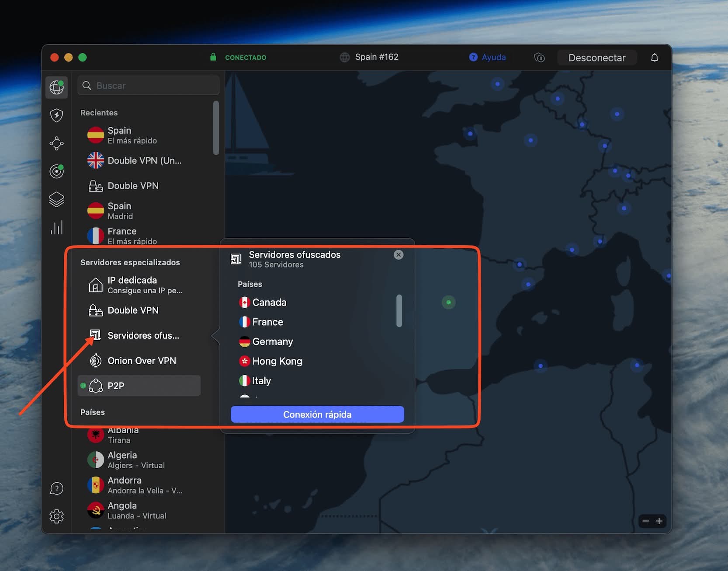Open Servidores ofus... entry
This screenshot has width=728, height=571.
coord(139,335)
